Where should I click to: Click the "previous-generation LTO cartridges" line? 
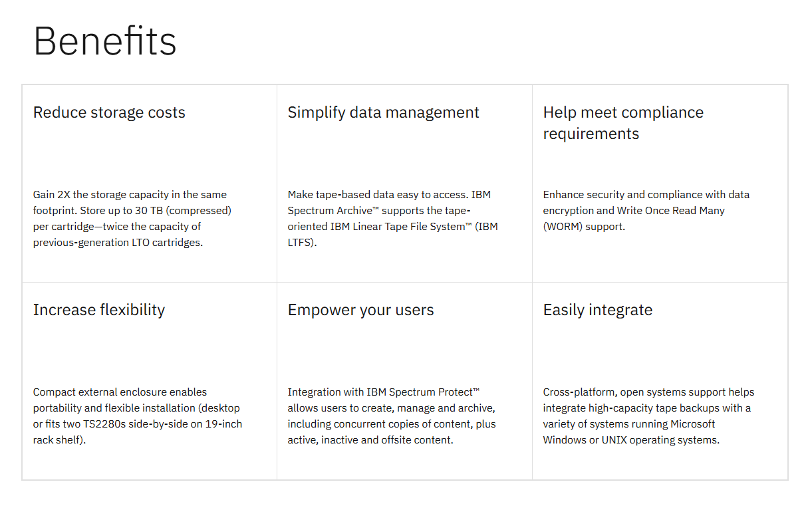click(118, 243)
